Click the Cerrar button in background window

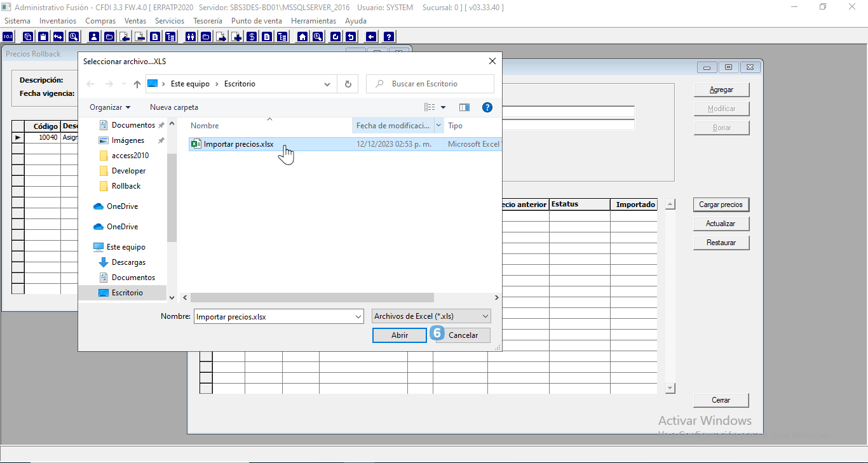coord(721,400)
